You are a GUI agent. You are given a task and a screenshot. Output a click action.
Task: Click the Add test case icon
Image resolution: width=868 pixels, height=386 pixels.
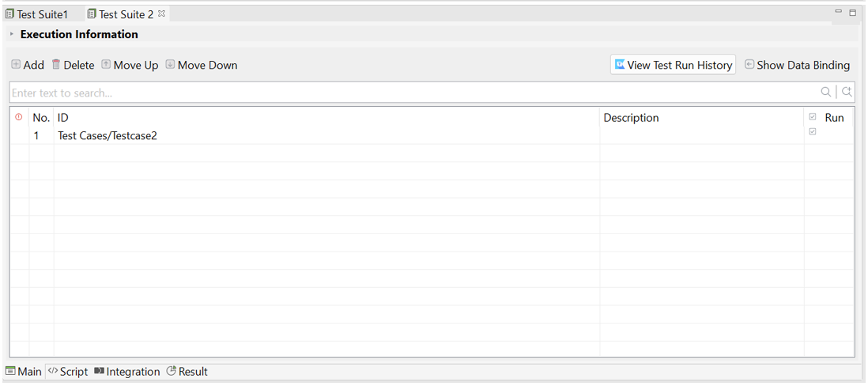tap(16, 65)
